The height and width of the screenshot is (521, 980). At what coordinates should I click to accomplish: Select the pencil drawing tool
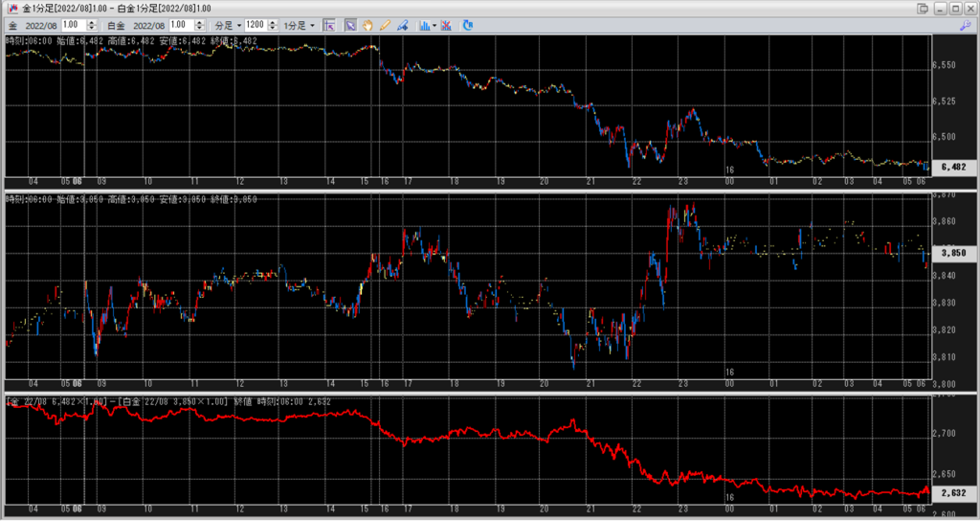[385, 25]
